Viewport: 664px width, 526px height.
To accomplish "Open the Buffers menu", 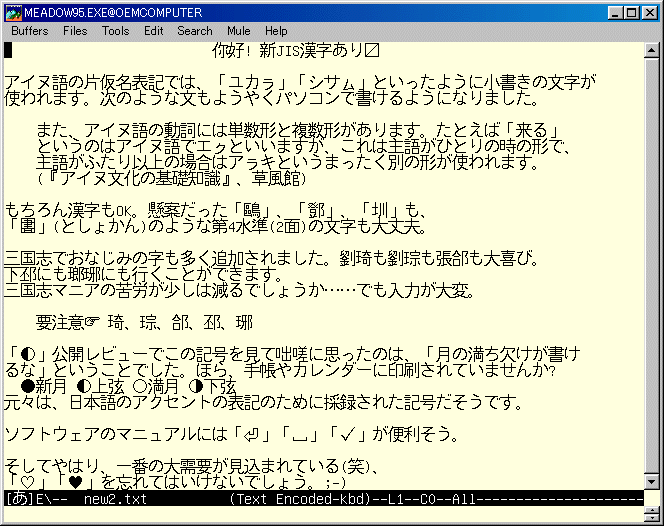I will [30, 31].
